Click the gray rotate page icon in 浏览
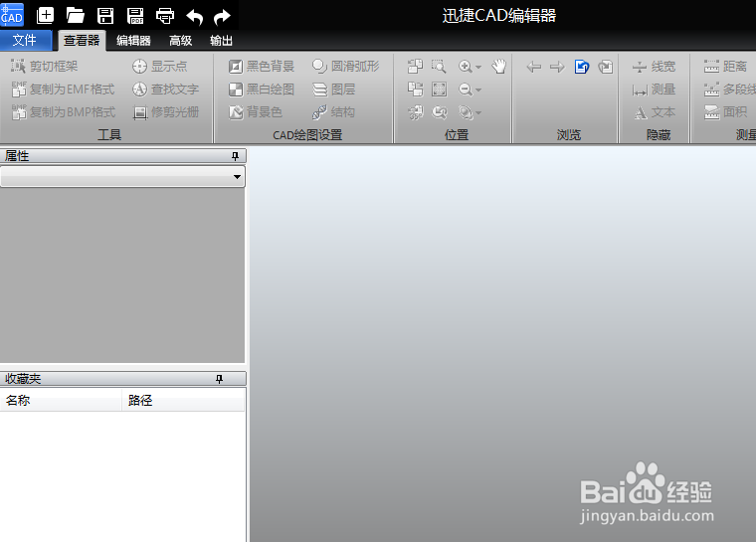The width and height of the screenshot is (756, 542). click(605, 67)
